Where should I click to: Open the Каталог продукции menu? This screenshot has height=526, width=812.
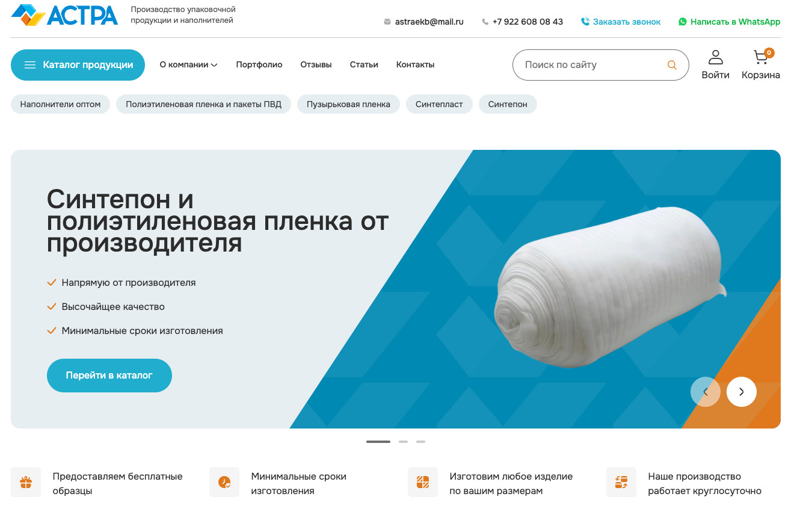click(x=78, y=65)
